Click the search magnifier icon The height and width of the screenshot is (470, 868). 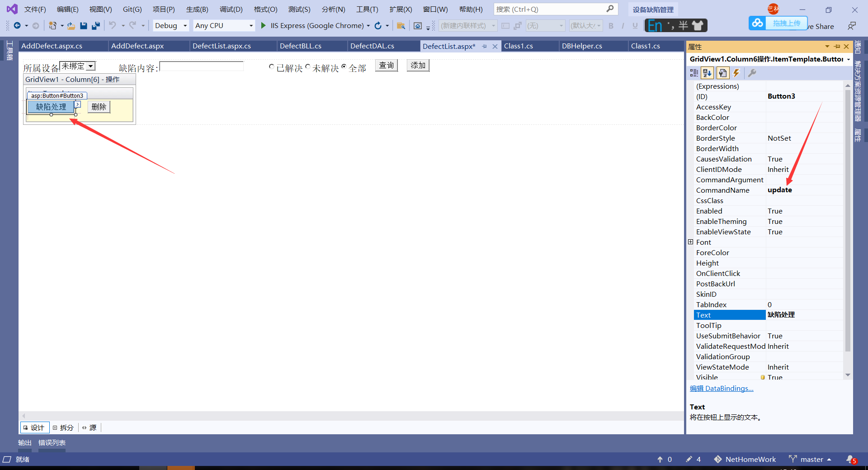coord(610,9)
